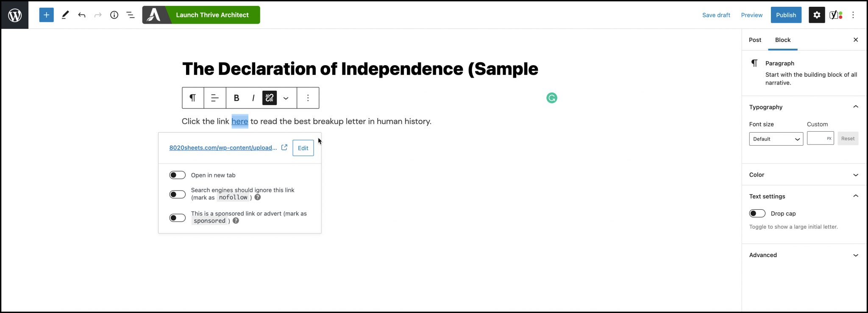
Task: Open the Font size Default dropdown
Action: click(x=776, y=139)
